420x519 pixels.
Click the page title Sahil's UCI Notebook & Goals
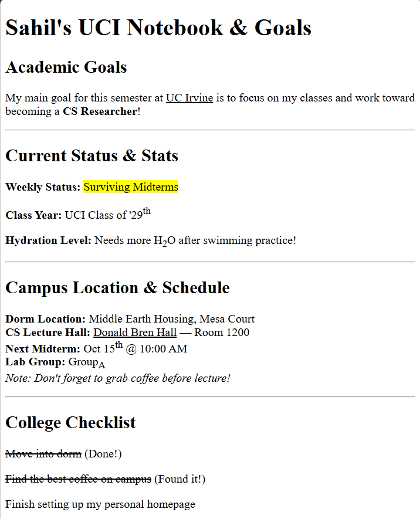point(158,27)
